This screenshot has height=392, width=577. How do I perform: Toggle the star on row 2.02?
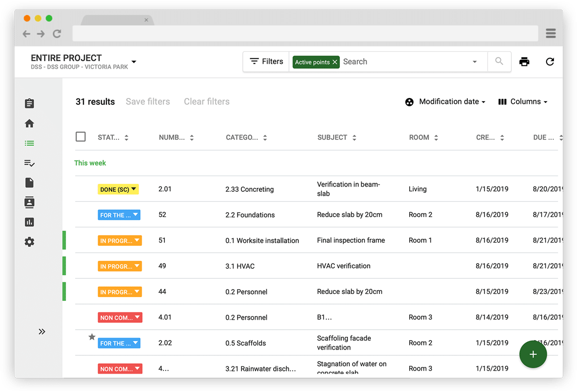pyautogui.click(x=92, y=337)
